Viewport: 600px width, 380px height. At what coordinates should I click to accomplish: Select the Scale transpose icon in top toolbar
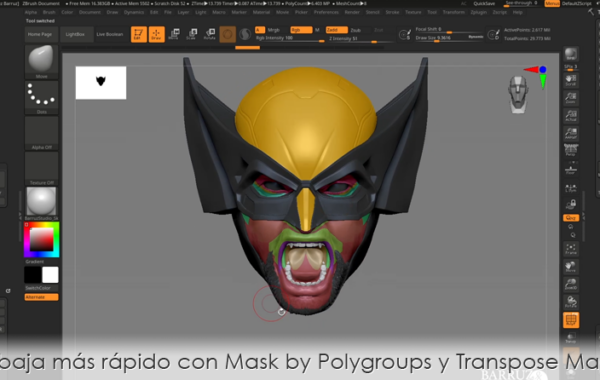click(x=192, y=34)
